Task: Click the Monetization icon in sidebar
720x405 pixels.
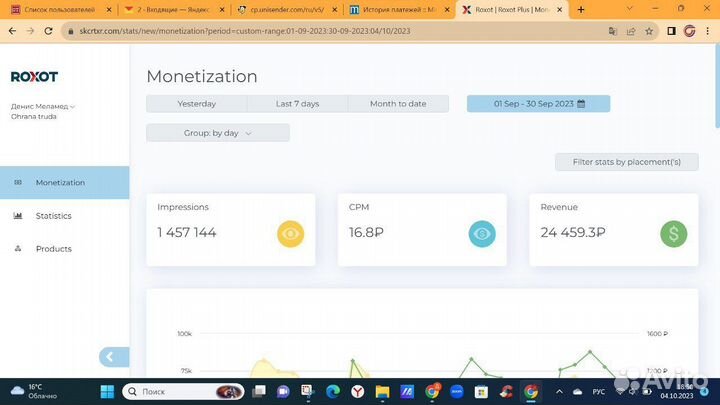Action: 18,182
